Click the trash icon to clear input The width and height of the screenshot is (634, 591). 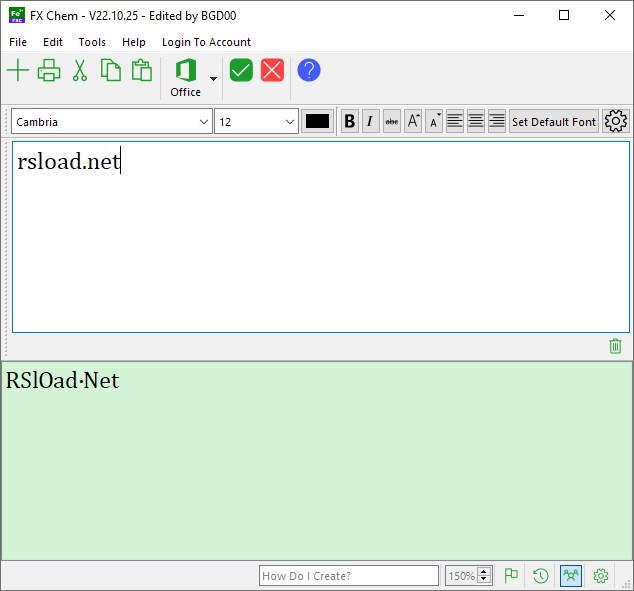[615, 346]
